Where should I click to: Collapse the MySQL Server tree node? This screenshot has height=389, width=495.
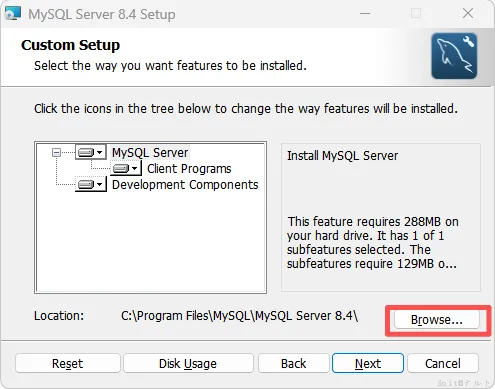pyautogui.click(x=56, y=153)
